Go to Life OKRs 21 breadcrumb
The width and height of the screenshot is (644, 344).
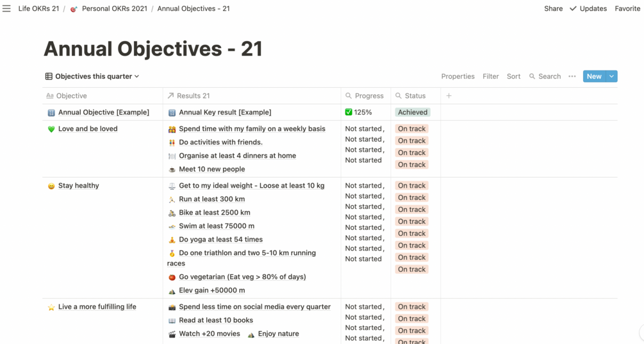coord(38,8)
